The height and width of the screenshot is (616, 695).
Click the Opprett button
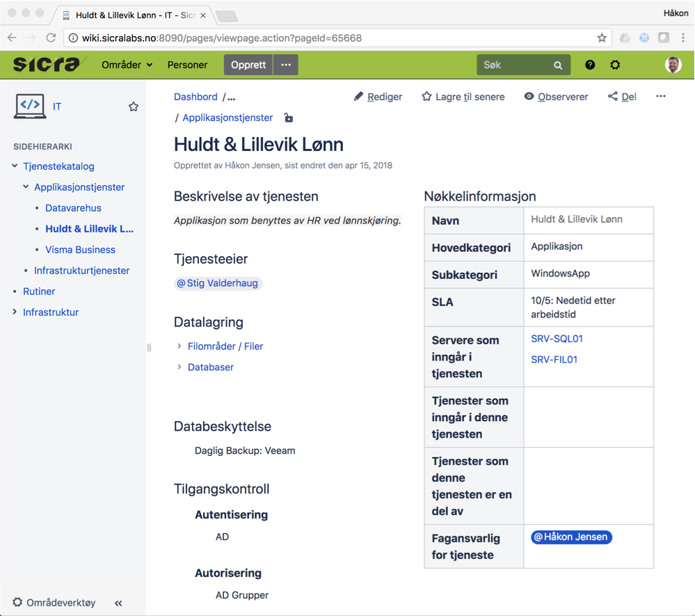coord(248,65)
